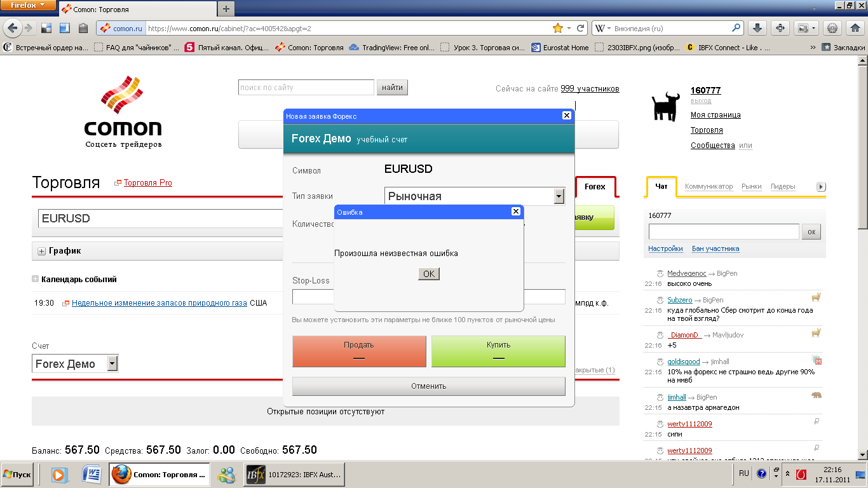
Task: Select the Forex tab
Action: point(595,187)
